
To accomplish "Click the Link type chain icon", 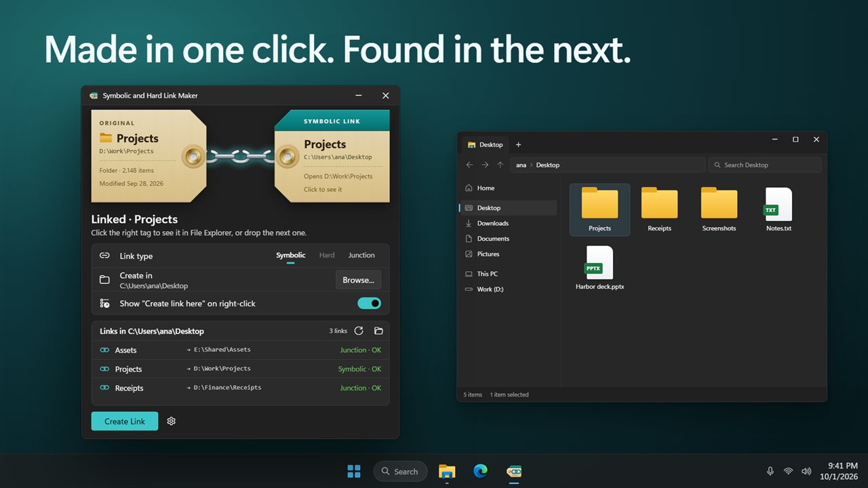I will click(104, 256).
